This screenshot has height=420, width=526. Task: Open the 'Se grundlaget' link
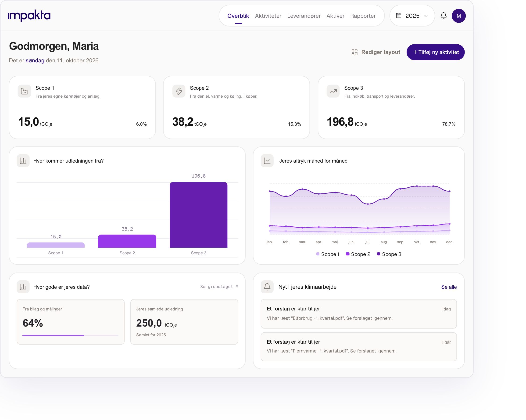219,287
